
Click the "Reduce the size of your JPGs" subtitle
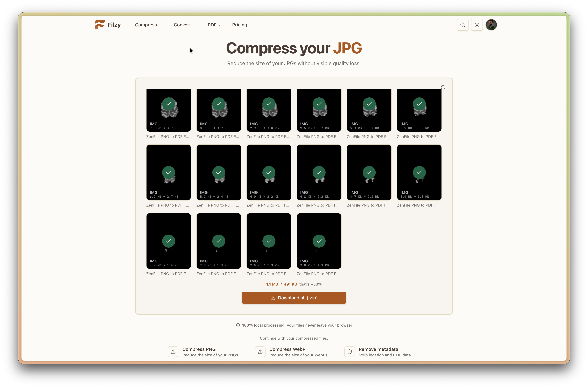294,63
